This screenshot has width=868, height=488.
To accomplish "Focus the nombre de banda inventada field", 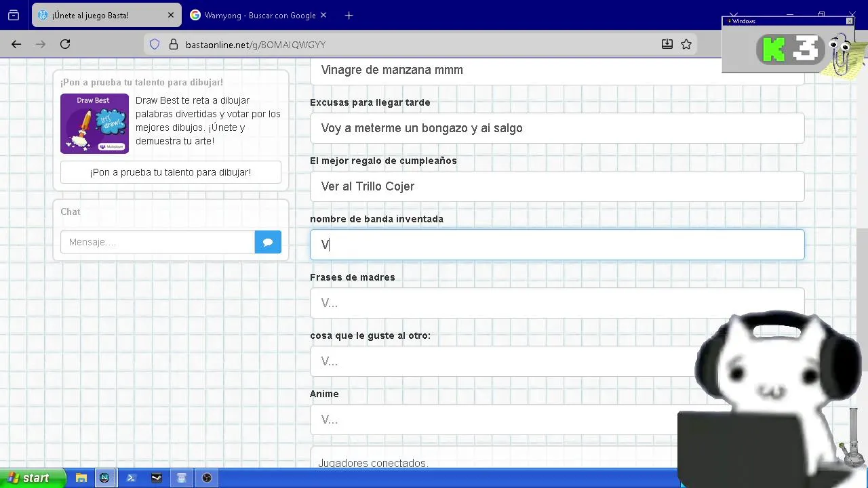I will 557,245.
